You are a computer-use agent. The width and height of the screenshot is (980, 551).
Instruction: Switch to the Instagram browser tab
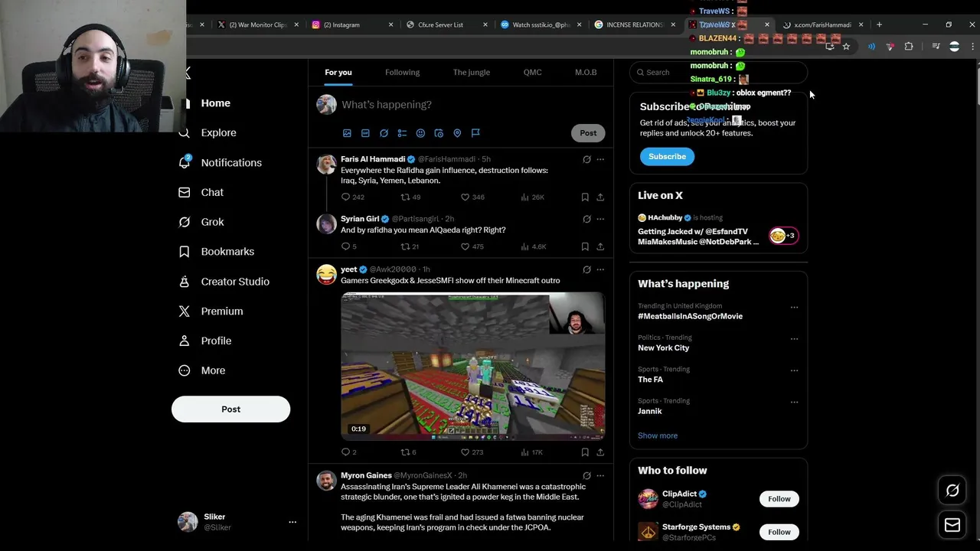click(x=352, y=24)
